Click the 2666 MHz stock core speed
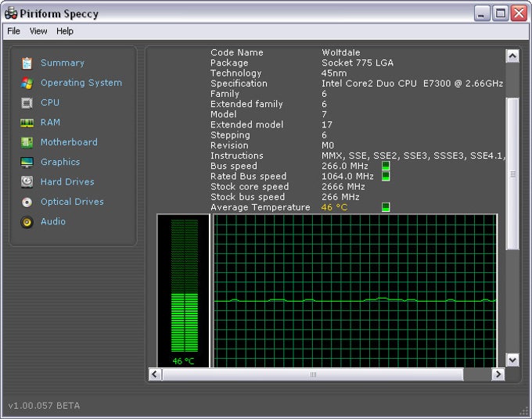This screenshot has height=419, width=532. (x=343, y=187)
